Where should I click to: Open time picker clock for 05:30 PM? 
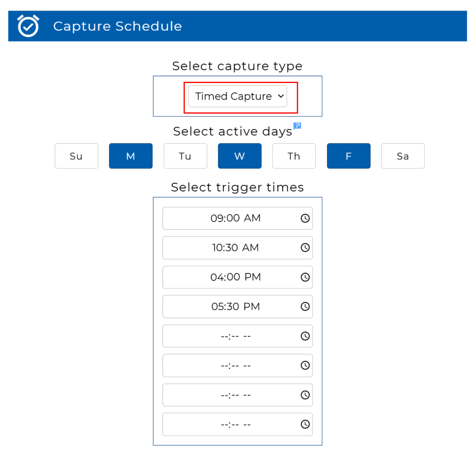(305, 307)
